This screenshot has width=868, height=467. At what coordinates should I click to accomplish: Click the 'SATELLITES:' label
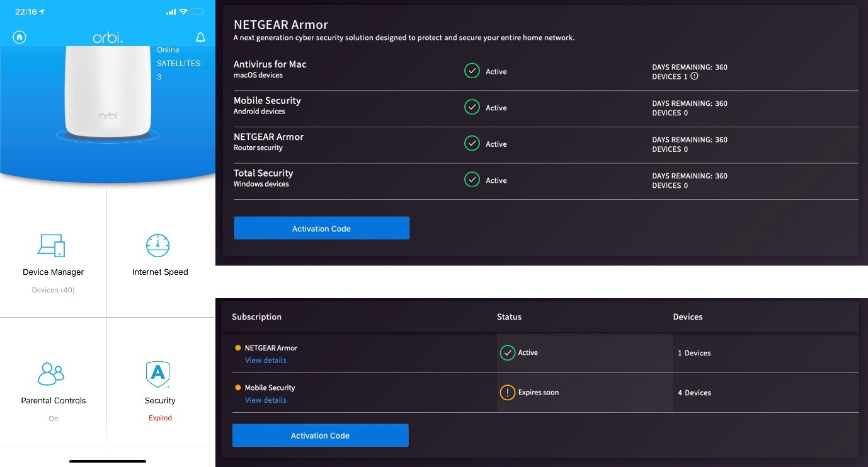tap(180, 64)
